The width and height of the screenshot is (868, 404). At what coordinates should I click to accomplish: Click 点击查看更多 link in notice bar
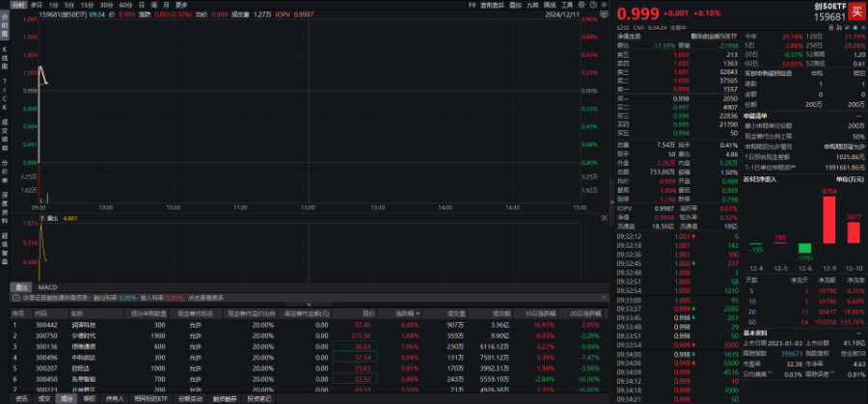[205, 298]
